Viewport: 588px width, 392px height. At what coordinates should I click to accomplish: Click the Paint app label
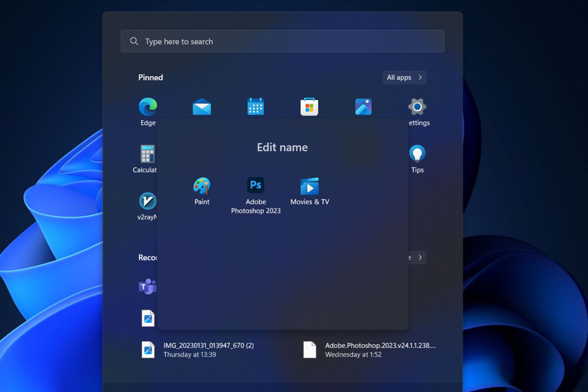202,202
